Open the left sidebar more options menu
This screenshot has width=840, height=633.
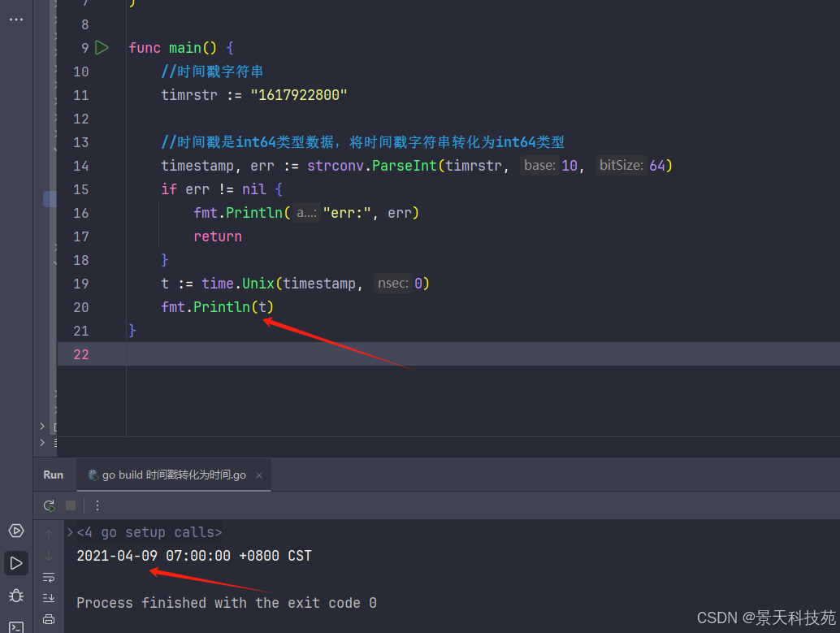[16, 20]
